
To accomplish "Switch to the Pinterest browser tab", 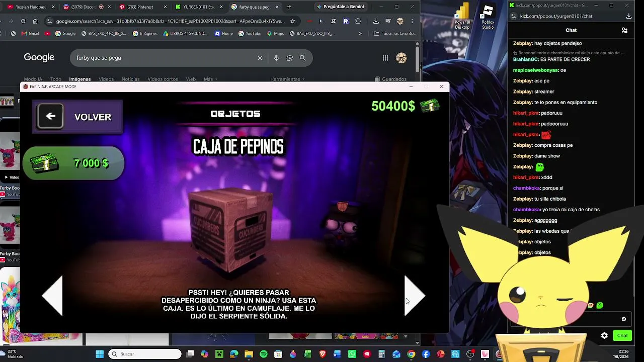I will (142, 7).
